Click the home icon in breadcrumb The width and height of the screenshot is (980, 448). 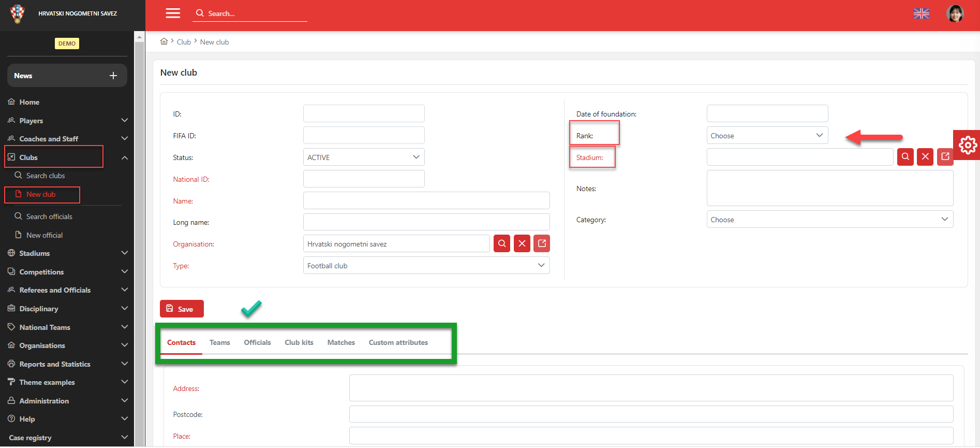point(164,42)
